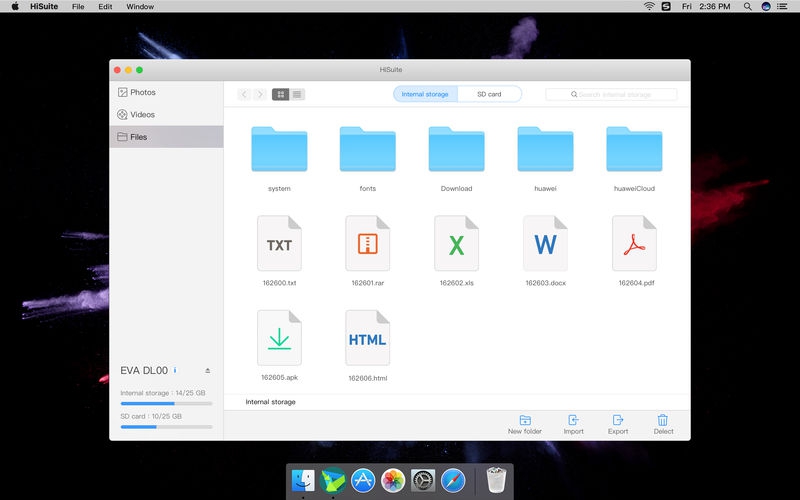
Task: Switch to list view
Action: [297, 94]
